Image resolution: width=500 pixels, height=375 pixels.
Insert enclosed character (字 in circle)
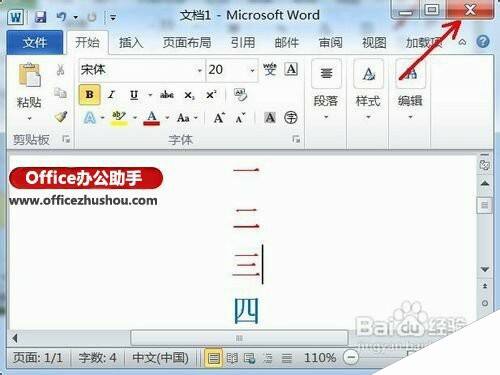coord(291,118)
